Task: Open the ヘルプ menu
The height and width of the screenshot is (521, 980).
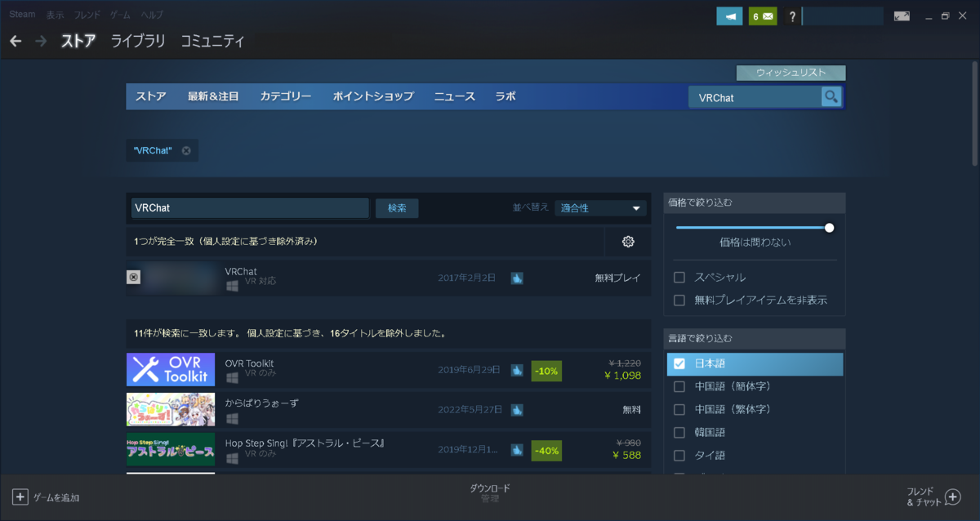Action: [152, 15]
